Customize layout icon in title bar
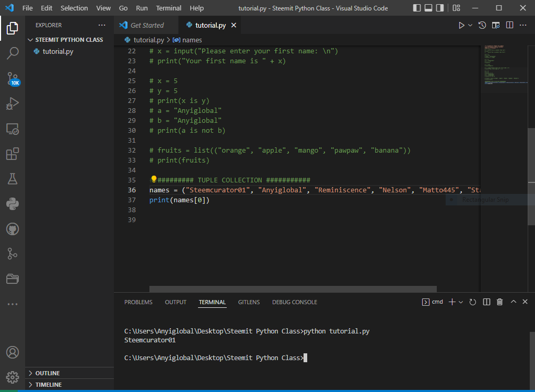535x392 pixels. 456,8
